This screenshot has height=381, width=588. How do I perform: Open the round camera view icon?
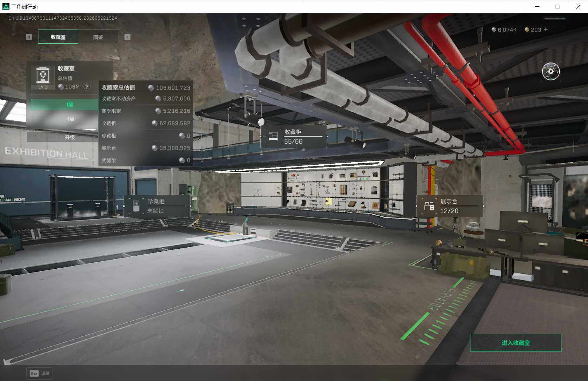(x=551, y=72)
